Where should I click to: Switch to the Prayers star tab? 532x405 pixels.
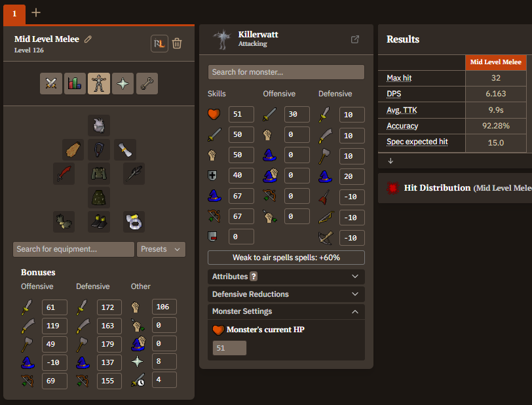click(x=123, y=83)
